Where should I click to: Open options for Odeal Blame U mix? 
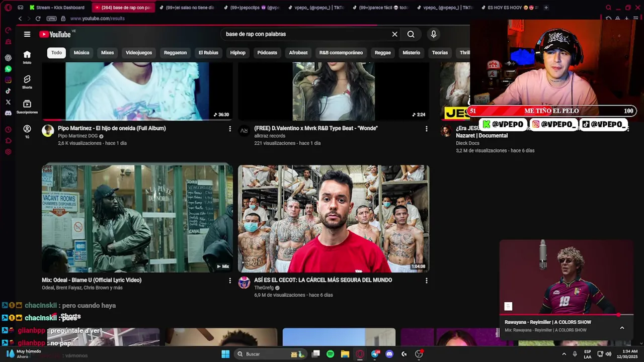230,281
